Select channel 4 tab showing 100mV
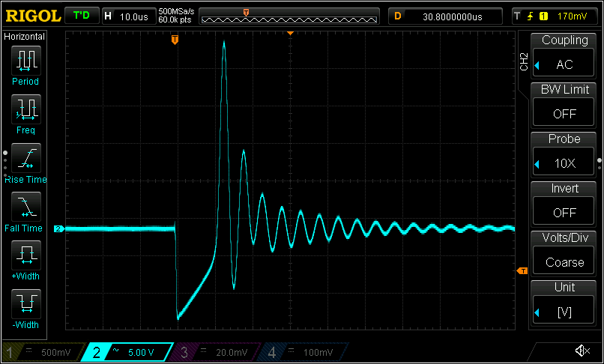Viewport: 604px width, 364px height. coord(303,352)
